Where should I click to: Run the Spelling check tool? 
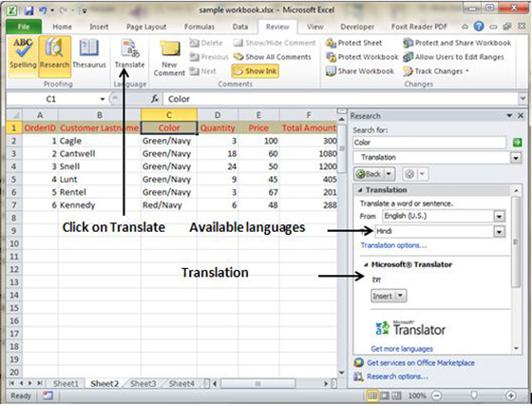coord(23,53)
